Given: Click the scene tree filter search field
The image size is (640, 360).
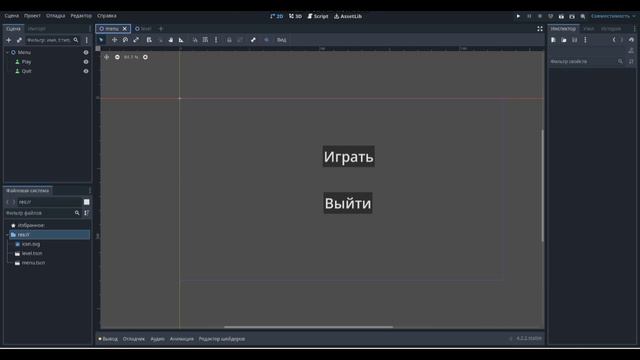Looking at the screenshot, I should coord(52,40).
